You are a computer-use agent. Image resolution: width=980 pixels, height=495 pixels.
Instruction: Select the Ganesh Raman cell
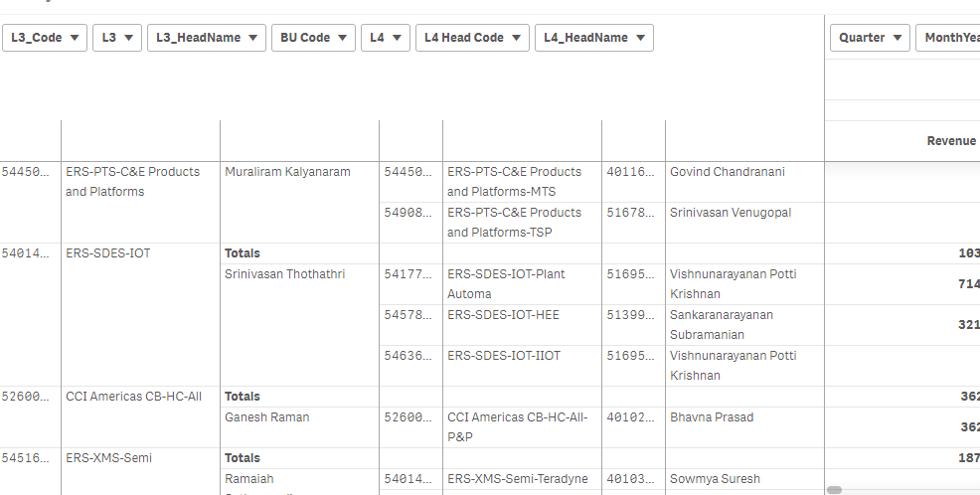click(266, 417)
